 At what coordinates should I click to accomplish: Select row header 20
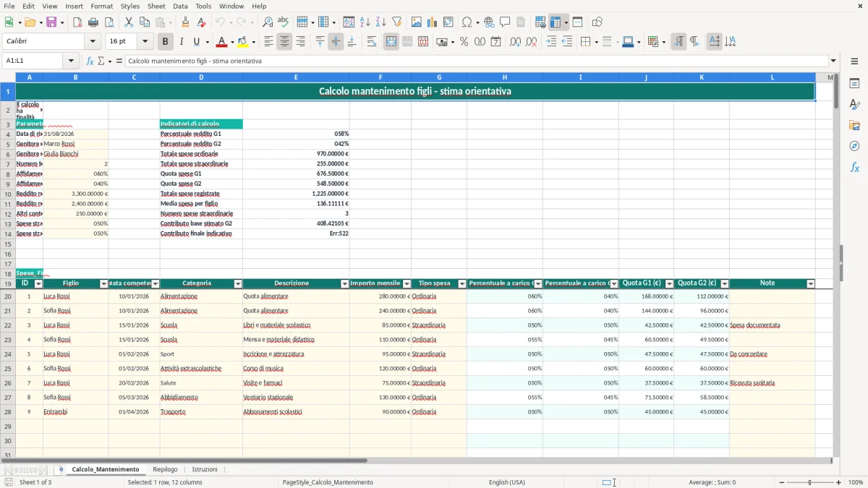[8, 296]
